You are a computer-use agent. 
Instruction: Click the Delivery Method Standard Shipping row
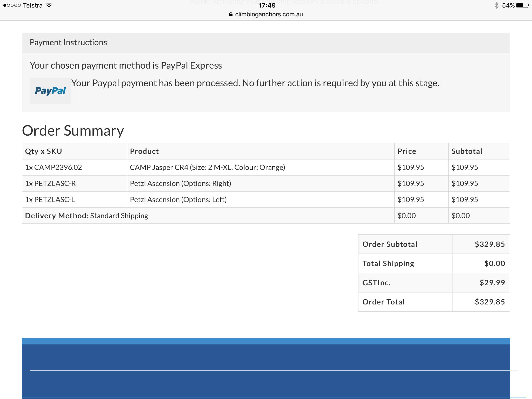pos(87,216)
